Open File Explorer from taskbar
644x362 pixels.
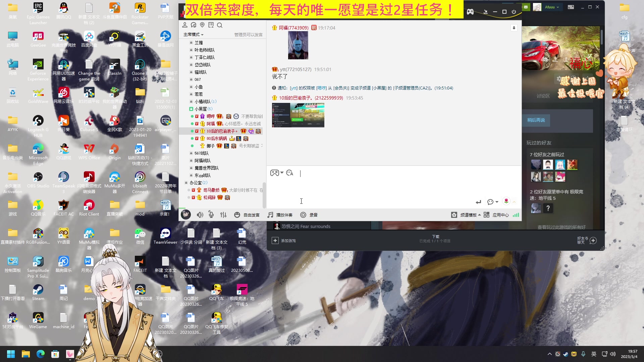(26, 354)
